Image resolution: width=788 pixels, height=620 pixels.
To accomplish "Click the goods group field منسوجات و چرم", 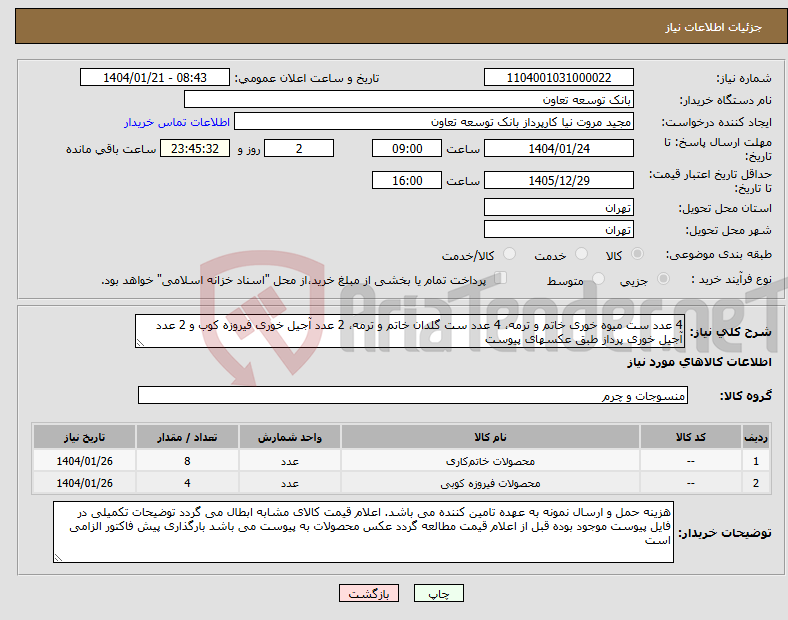I will click(413, 395).
